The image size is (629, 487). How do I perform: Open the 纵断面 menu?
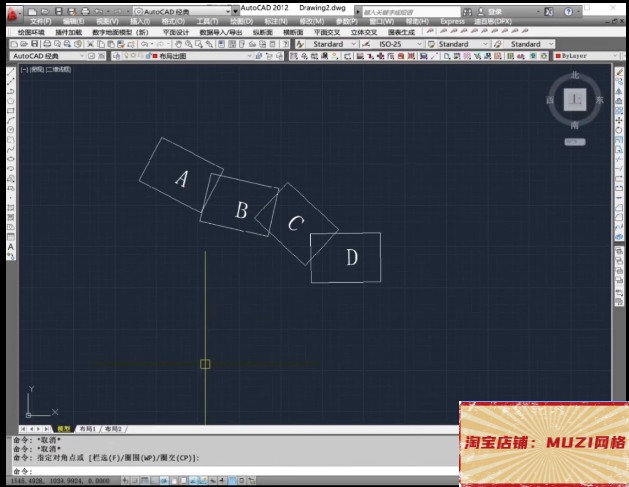pos(263,32)
